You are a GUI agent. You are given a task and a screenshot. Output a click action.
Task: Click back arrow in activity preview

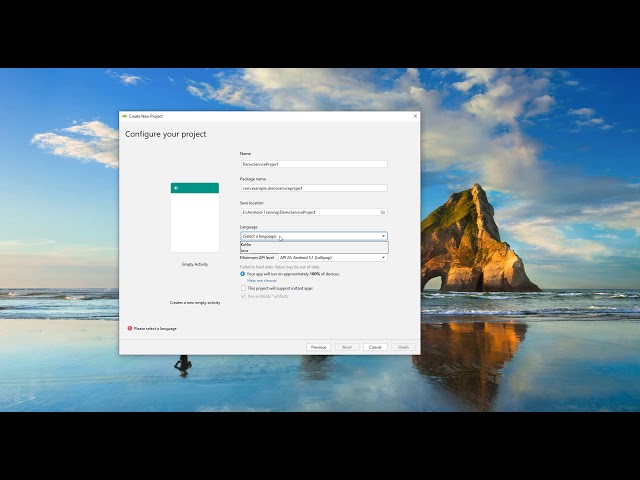176,188
